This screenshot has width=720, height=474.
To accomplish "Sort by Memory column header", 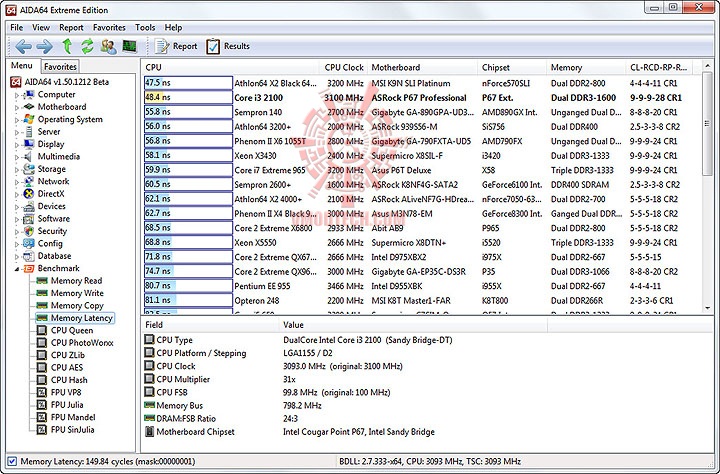I will [x=586, y=68].
